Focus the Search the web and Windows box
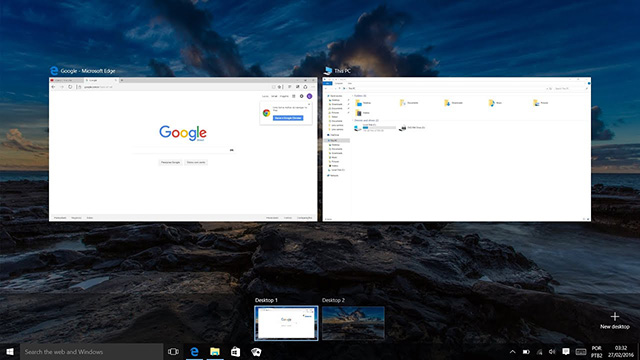 [91, 351]
